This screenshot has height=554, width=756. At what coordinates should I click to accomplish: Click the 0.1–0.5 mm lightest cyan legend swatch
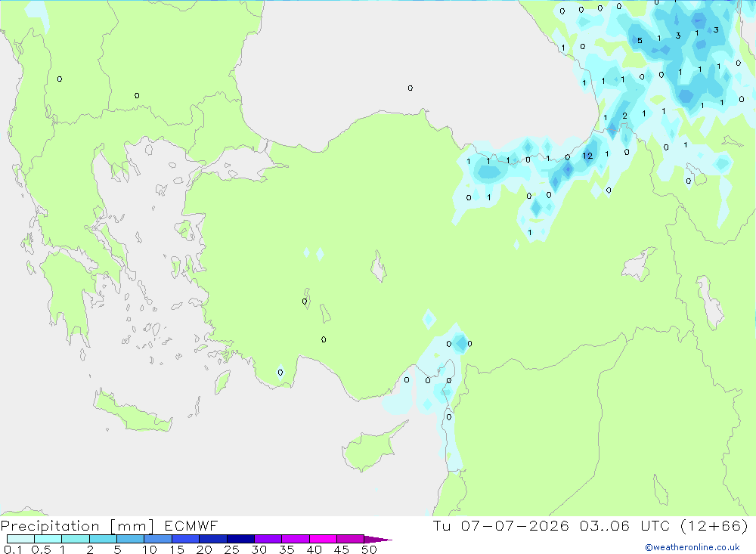(x=20, y=539)
